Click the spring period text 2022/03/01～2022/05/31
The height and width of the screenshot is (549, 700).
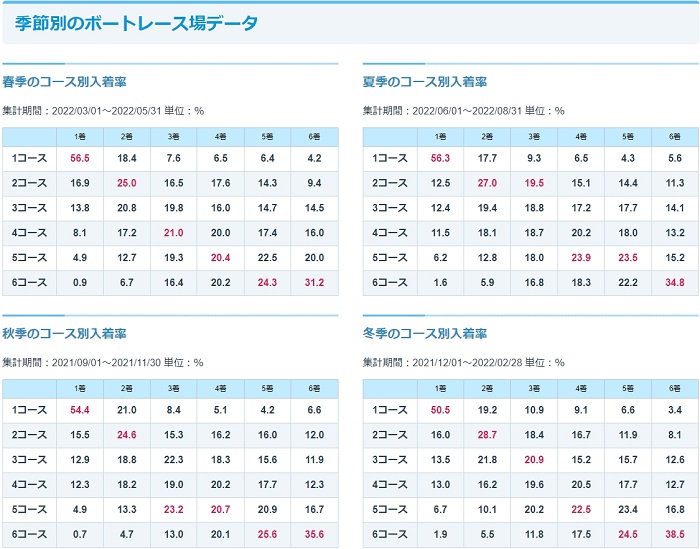108,111
